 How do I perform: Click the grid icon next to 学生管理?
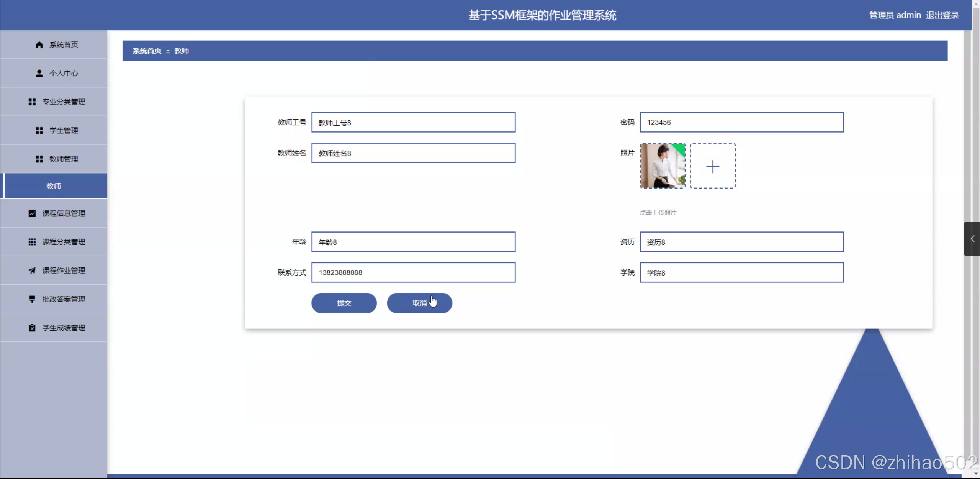point(39,131)
